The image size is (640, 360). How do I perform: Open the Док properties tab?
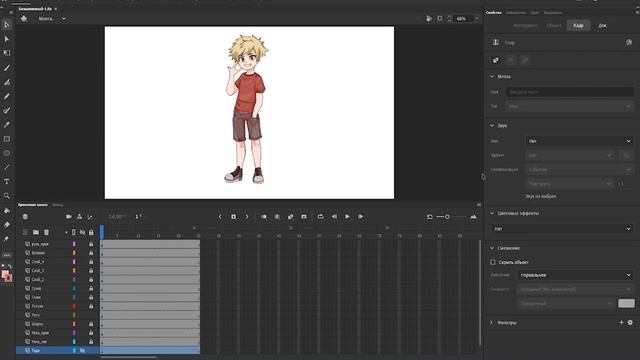click(x=602, y=25)
